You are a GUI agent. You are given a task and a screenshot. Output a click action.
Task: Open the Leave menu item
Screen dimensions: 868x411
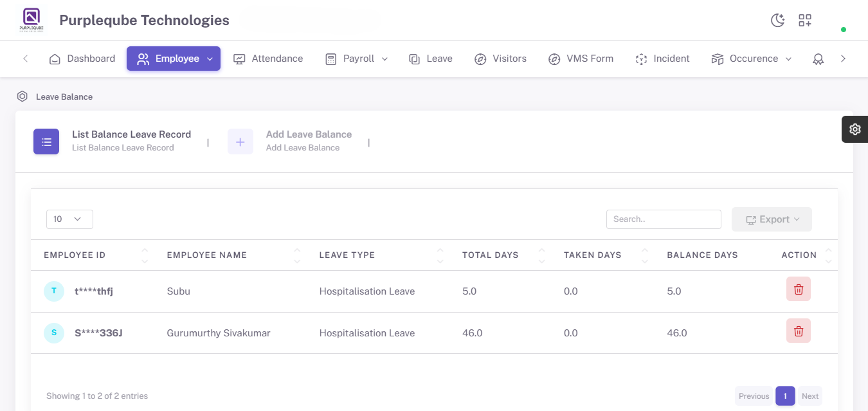pyautogui.click(x=431, y=59)
